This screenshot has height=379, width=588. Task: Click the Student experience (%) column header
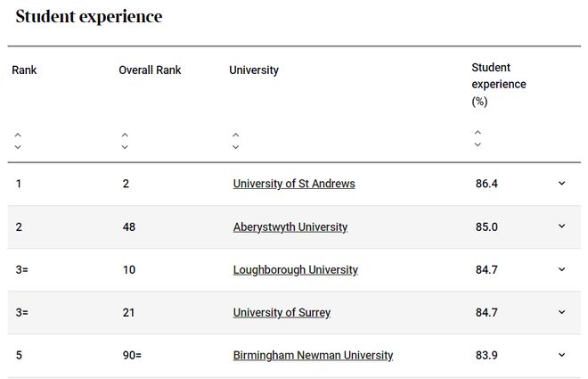(499, 85)
